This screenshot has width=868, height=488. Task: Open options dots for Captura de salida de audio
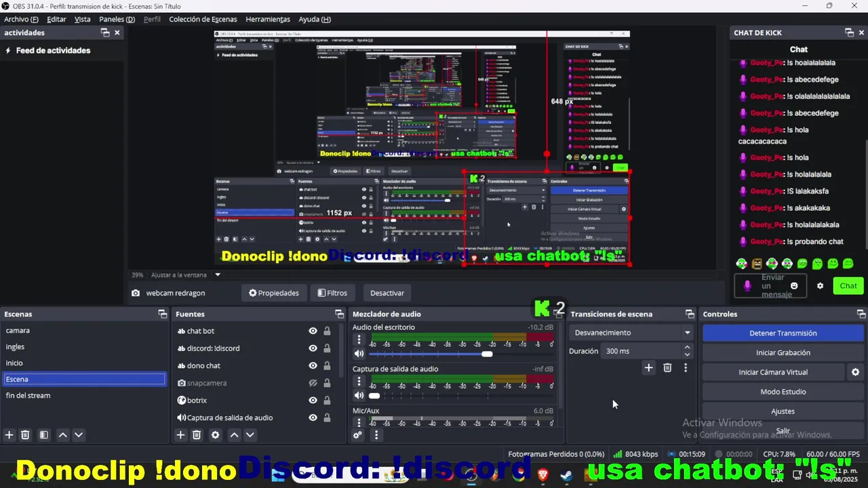(359, 382)
